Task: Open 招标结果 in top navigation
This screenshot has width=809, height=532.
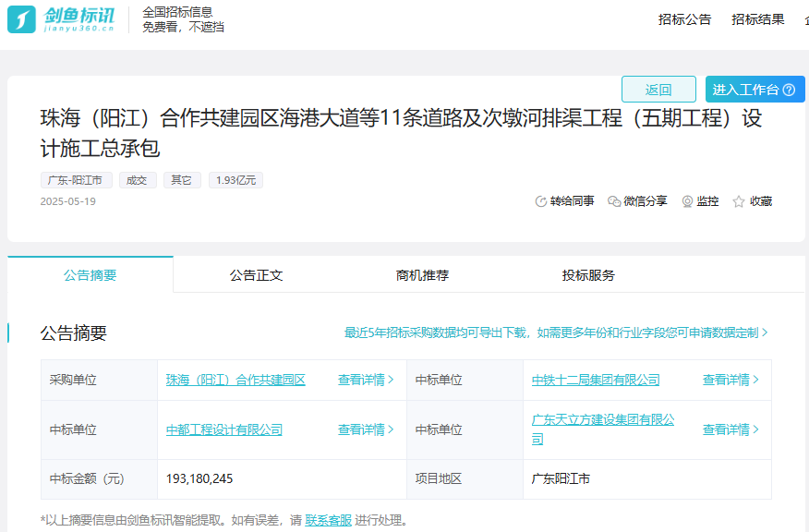Action: pyautogui.click(x=757, y=19)
